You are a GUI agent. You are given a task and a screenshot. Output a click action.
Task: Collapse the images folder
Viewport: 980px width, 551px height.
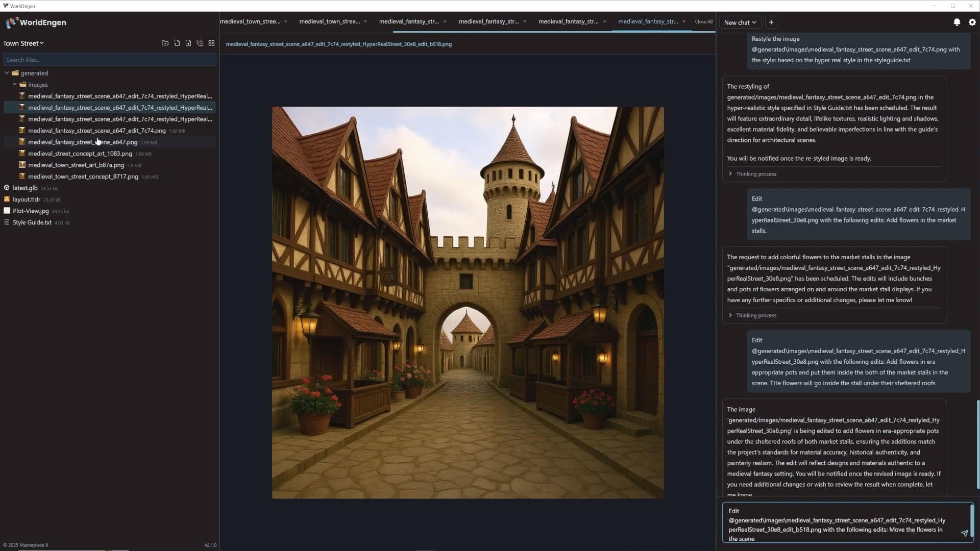tap(15, 84)
